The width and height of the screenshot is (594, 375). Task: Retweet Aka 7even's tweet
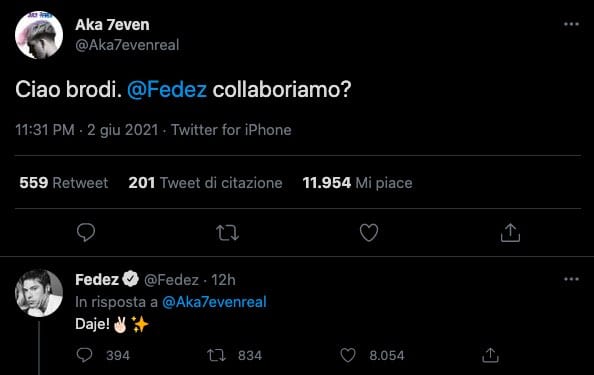pyautogui.click(x=227, y=233)
